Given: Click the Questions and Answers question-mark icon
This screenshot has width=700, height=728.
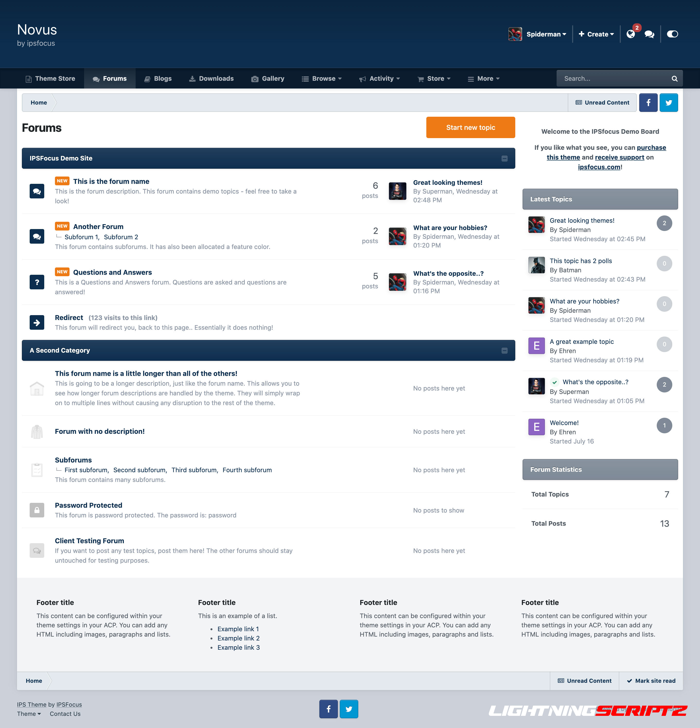Looking at the screenshot, I should (x=37, y=282).
